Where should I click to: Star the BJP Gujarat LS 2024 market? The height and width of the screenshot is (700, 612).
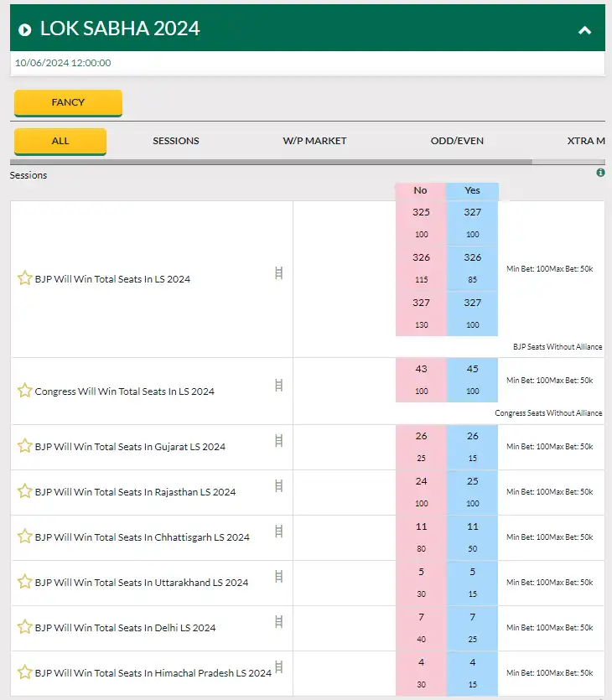25,446
